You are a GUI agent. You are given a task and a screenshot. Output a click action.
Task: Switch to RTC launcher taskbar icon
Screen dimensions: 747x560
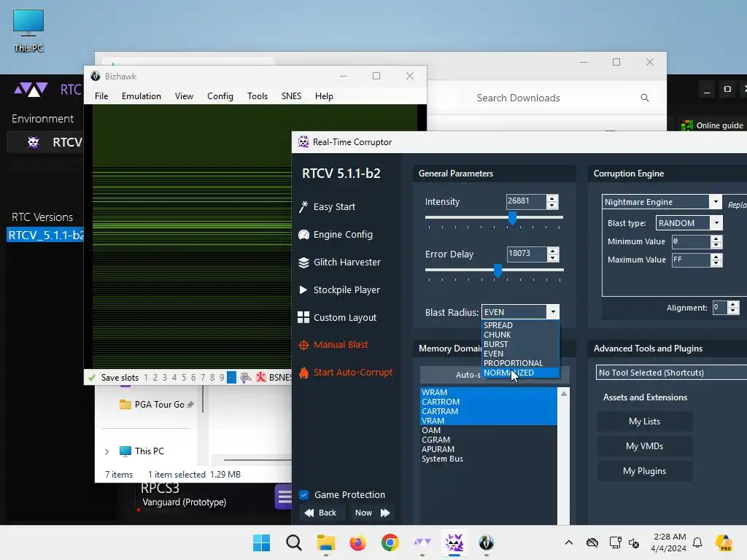pyautogui.click(x=422, y=542)
